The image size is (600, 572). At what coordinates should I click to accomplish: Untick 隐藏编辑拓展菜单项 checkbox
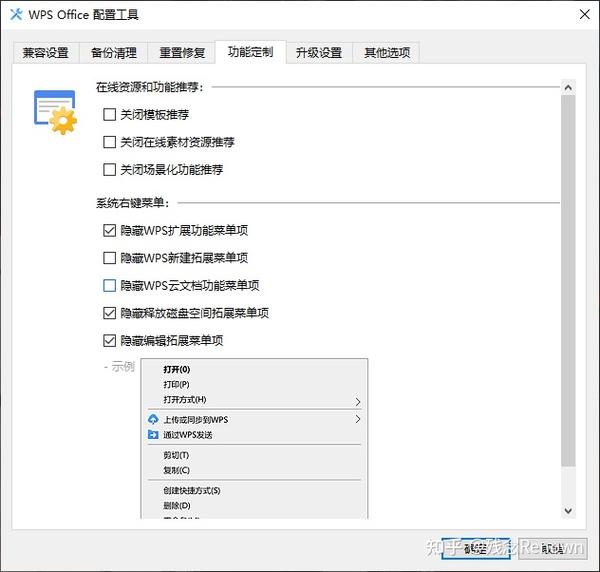(x=109, y=341)
